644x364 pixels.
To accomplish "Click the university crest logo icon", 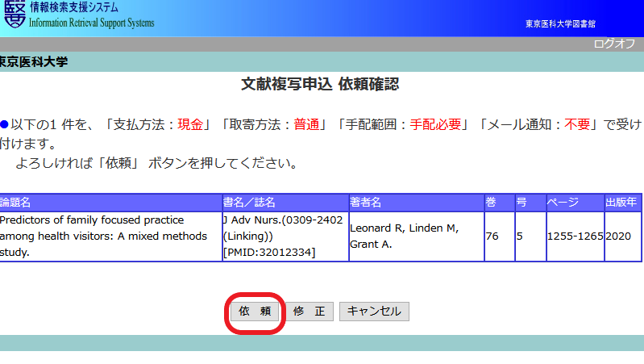I will 15,15.
